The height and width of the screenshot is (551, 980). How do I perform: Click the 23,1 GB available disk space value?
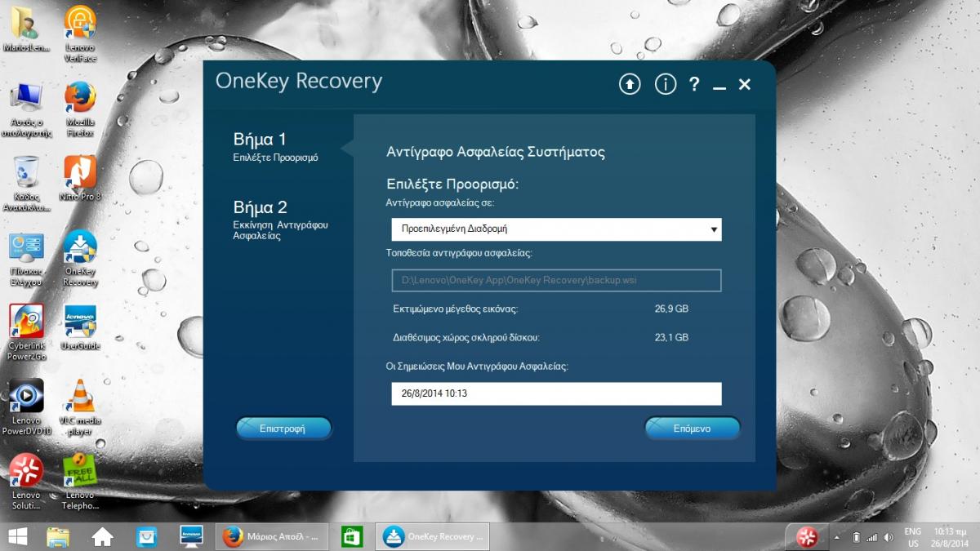coord(671,337)
